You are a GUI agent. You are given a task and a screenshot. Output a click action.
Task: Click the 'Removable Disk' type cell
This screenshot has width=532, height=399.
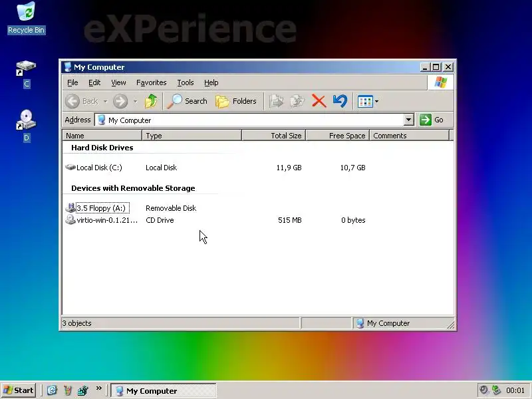coord(171,208)
